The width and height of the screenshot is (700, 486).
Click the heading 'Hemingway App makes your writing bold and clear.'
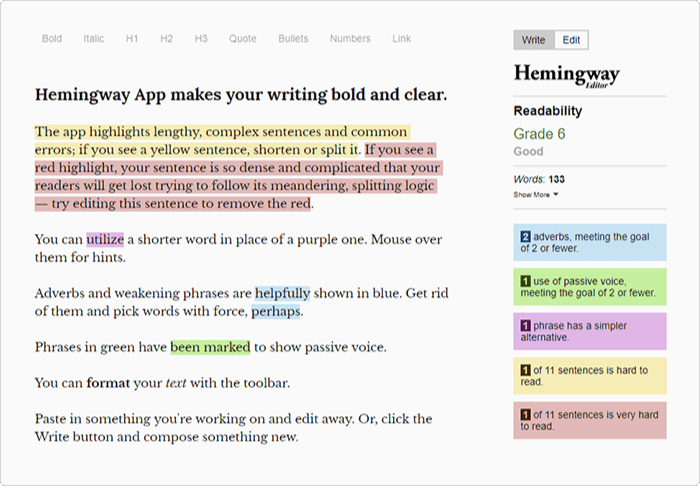(241, 95)
